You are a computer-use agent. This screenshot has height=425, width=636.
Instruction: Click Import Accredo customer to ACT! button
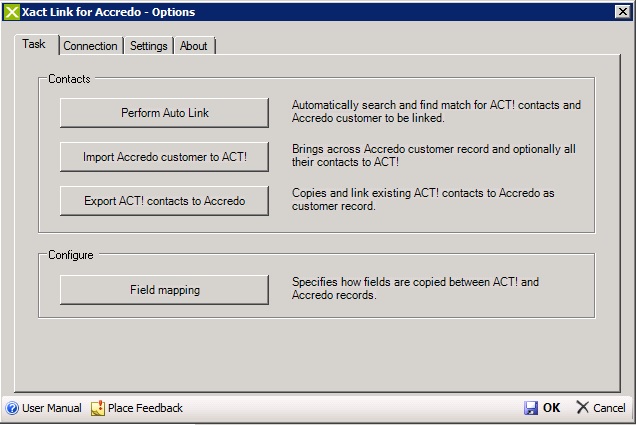164,157
